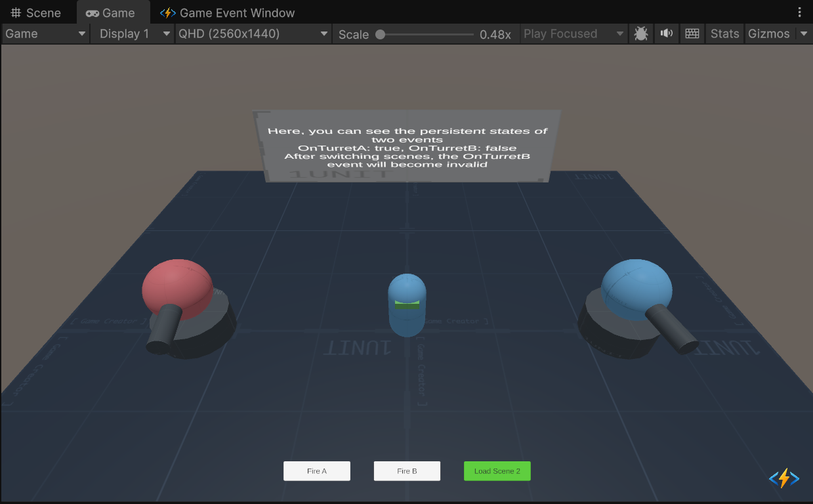The image size is (813, 504).
Task: Open the Game view type dropdown
Action: point(45,34)
